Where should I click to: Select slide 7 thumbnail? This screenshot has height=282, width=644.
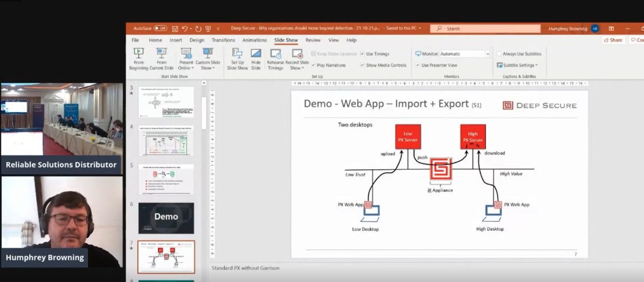166,257
